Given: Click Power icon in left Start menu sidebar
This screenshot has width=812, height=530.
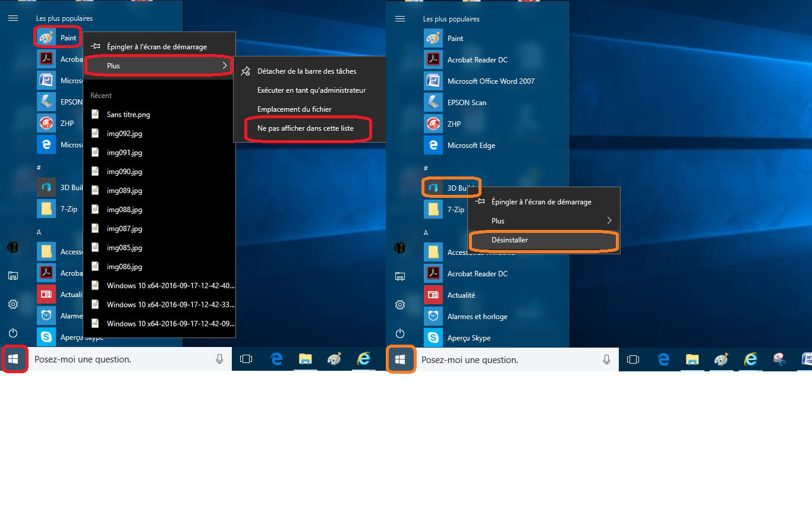Looking at the screenshot, I should [x=13, y=333].
